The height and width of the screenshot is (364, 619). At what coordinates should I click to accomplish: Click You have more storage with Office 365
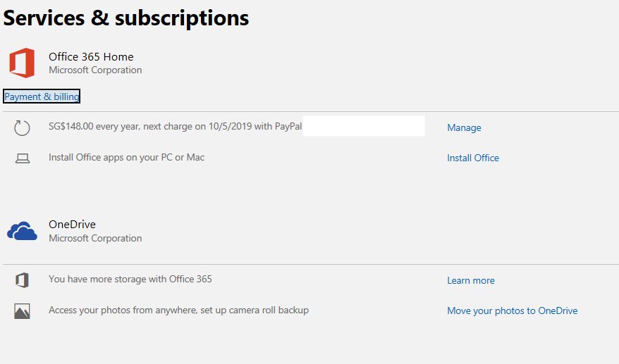(x=130, y=280)
